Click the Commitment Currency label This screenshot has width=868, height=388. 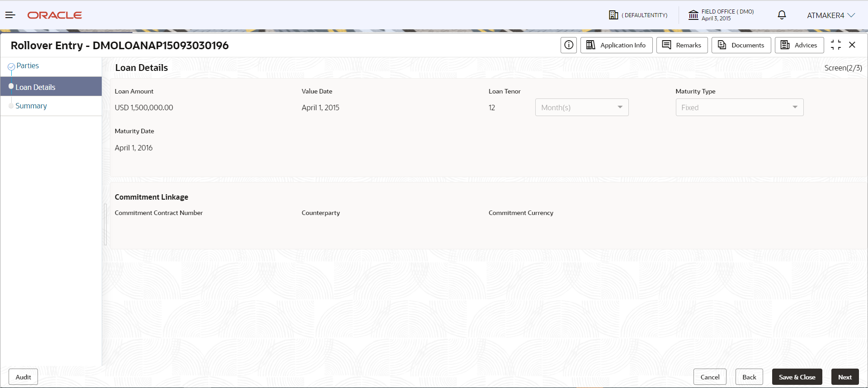pyautogui.click(x=521, y=213)
